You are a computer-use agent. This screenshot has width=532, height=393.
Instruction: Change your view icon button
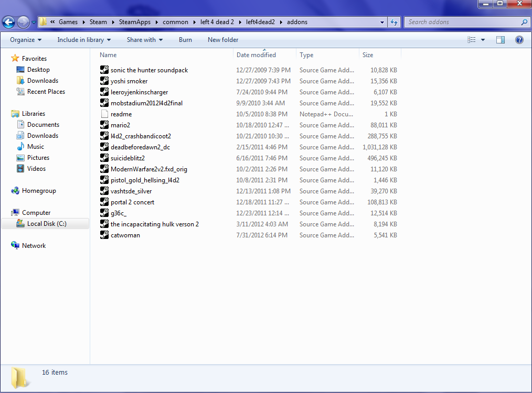471,40
